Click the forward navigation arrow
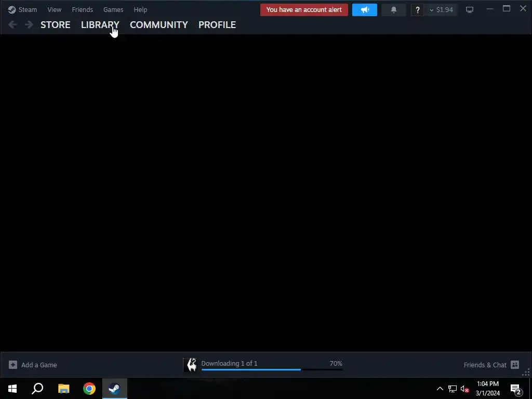This screenshot has width=532, height=399. point(29,24)
